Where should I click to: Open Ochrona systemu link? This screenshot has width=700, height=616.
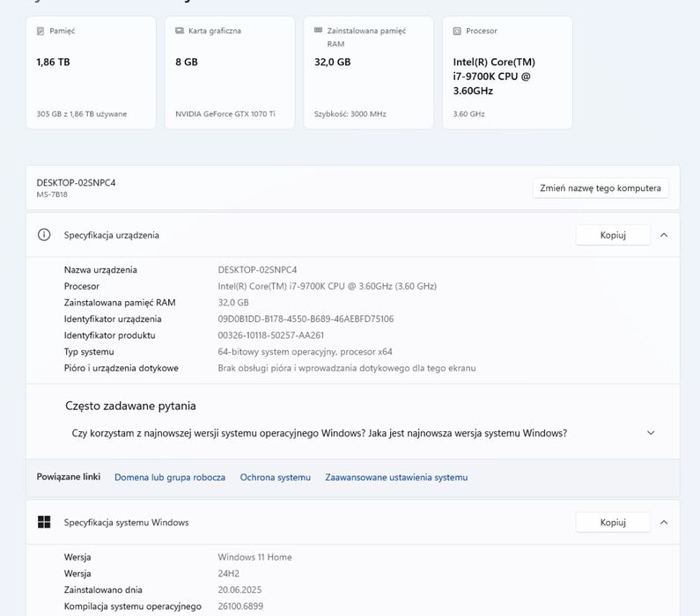275,477
